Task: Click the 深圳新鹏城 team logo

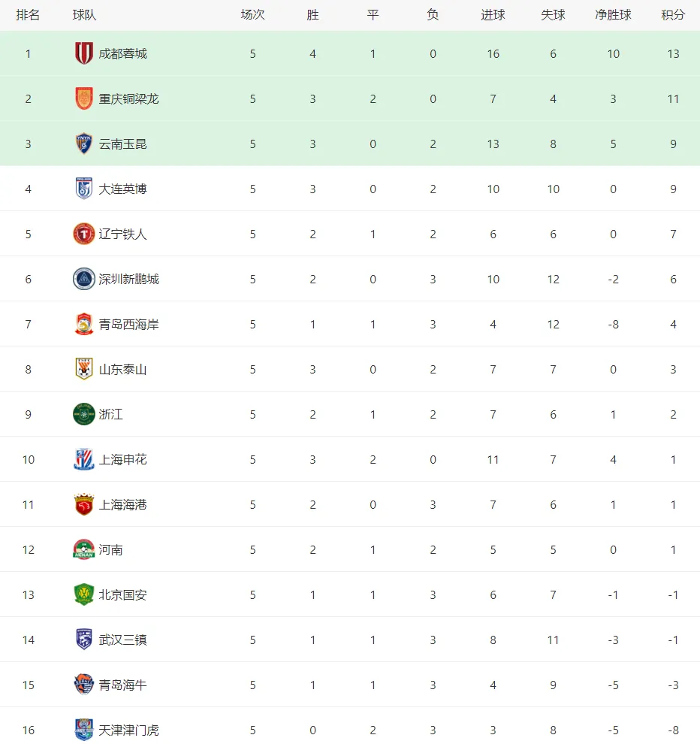Action: click(84, 279)
